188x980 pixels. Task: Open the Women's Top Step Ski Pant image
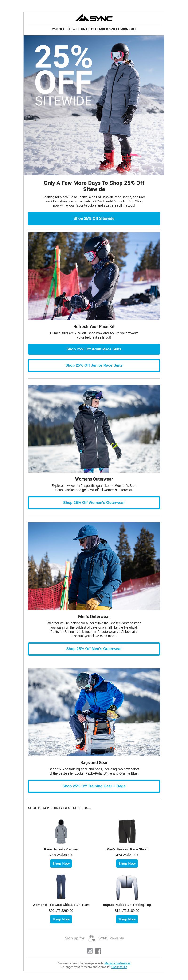tap(61, 887)
